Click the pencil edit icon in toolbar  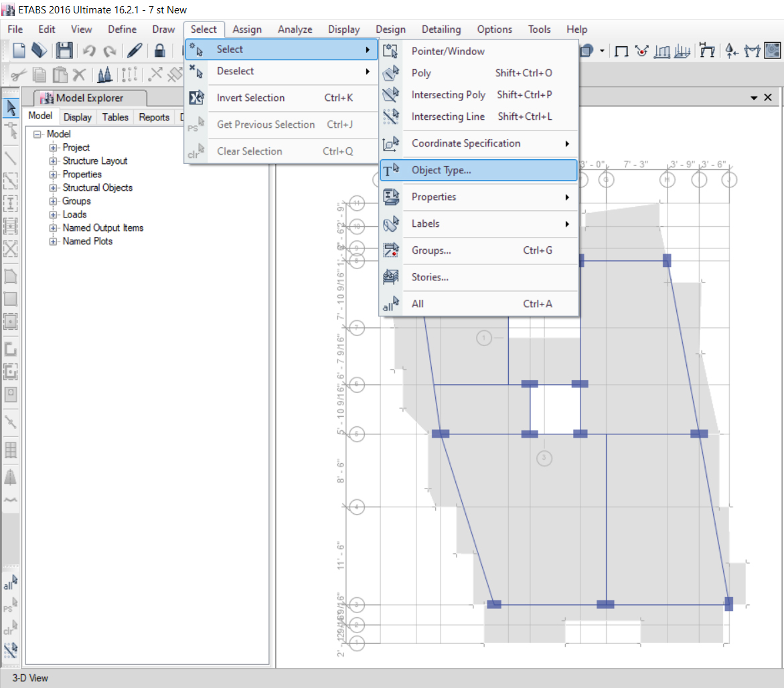click(x=135, y=51)
